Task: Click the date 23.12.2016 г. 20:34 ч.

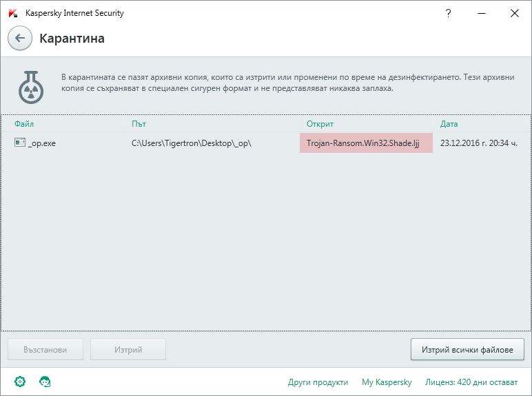Action: pos(479,143)
